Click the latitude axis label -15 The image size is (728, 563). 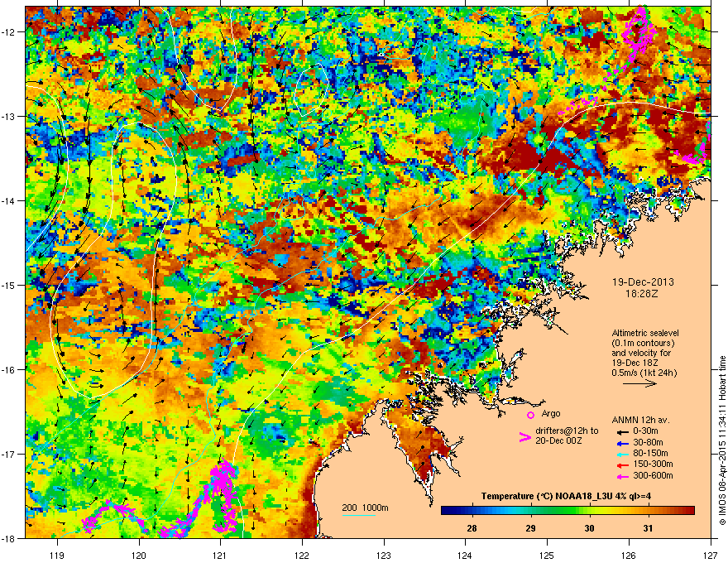[x=9, y=285]
